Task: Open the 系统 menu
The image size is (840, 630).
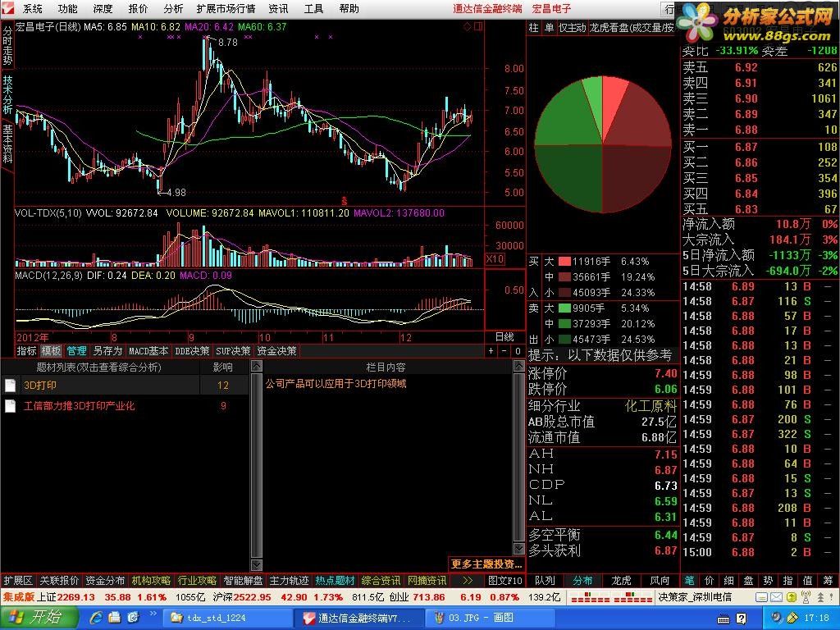Action: point(33,8)
